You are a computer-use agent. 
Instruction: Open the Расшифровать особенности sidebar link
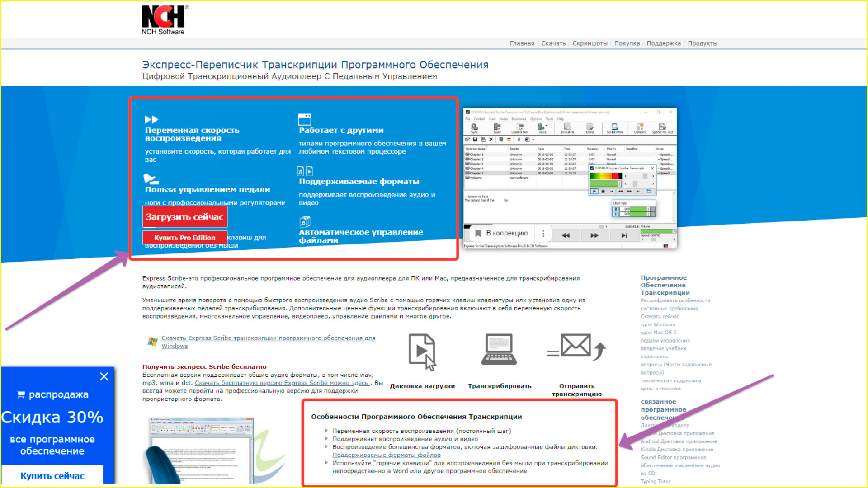coord(675,300)
